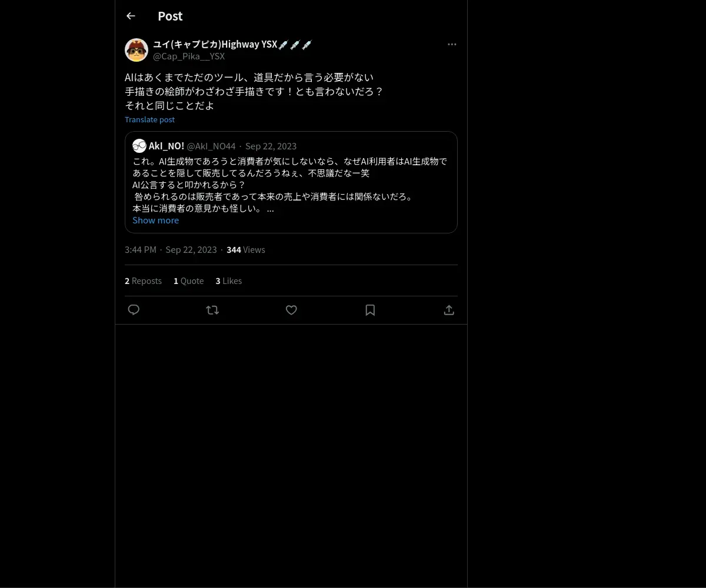Open @Cap_Pika__YSX handle link
The image size is (706, 588).
coord(189,56)
